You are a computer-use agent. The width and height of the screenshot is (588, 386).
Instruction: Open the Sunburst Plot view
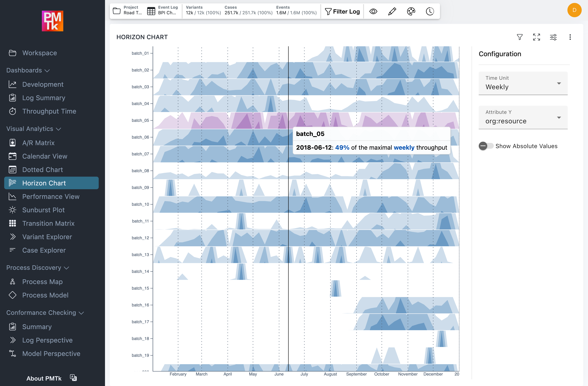click(x=43, y=210)
